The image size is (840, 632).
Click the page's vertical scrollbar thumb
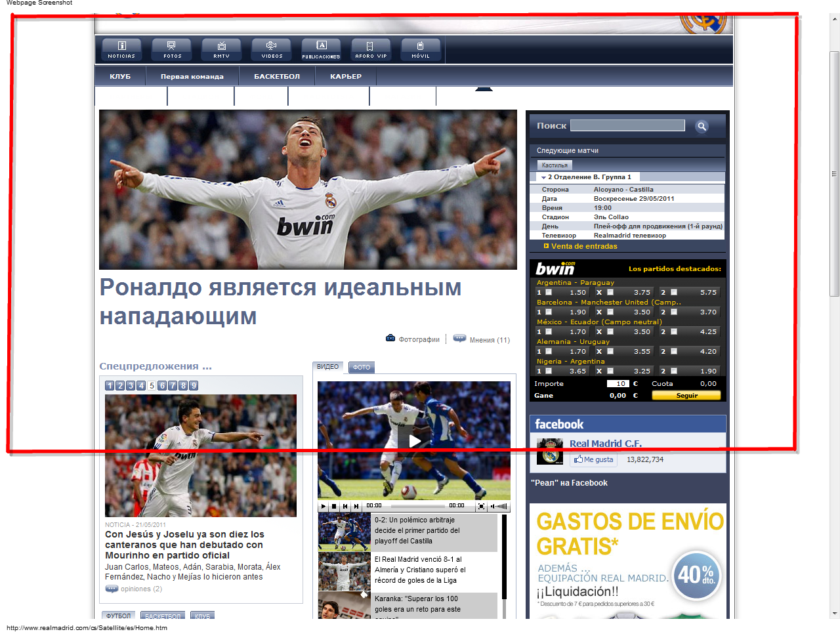[834, 174]
